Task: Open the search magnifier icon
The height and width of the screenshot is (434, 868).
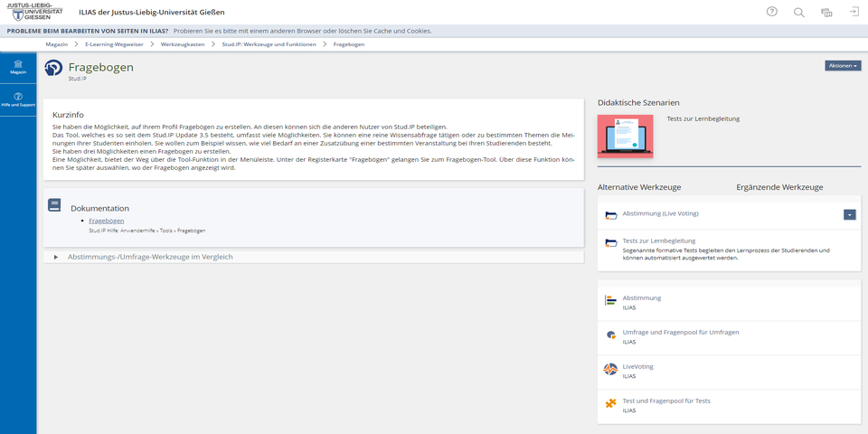Action: click(798, 12)
